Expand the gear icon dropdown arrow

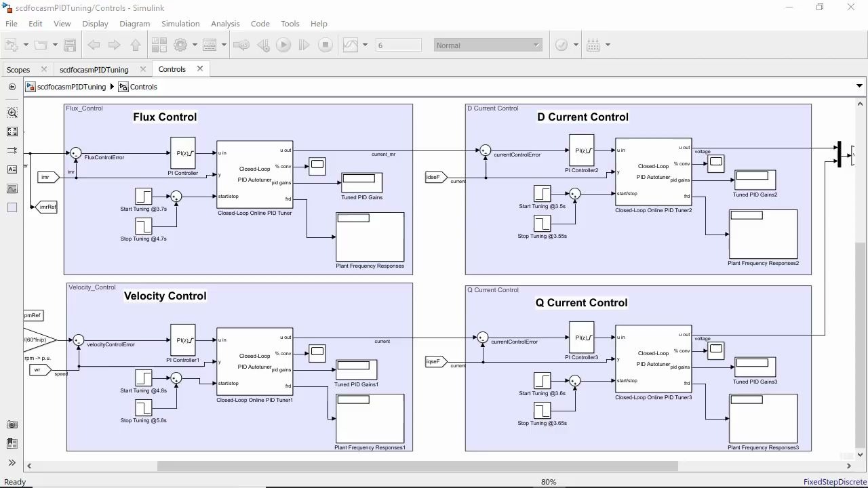195,45
